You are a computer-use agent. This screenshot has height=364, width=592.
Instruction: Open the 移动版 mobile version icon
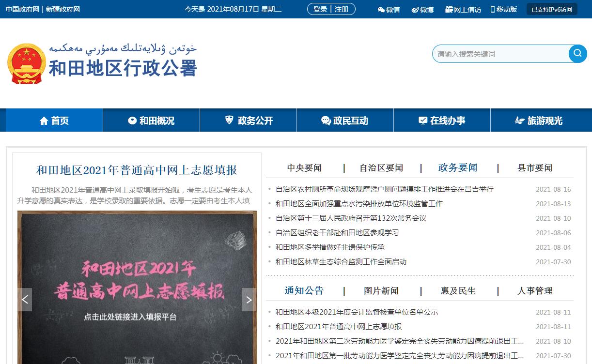click(504, 9)
